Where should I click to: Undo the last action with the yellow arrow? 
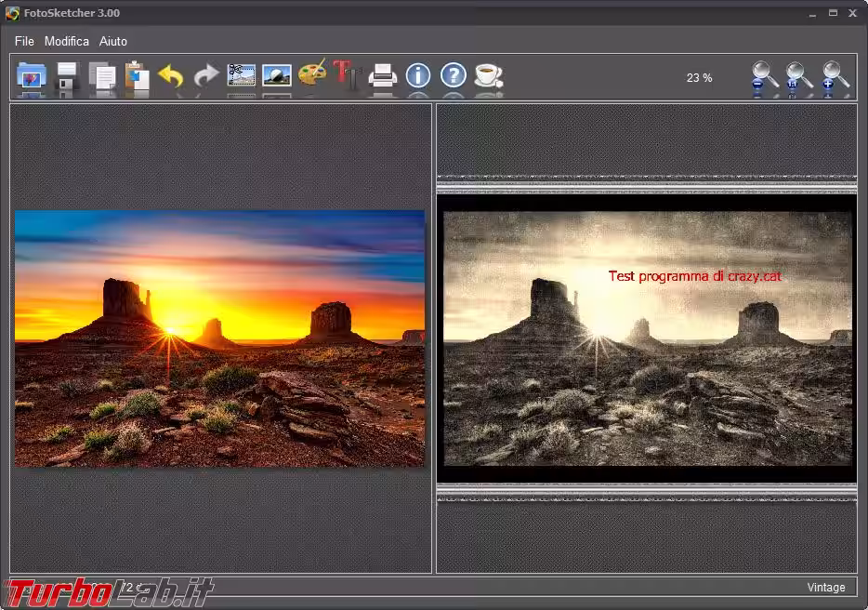click(171, 75)
